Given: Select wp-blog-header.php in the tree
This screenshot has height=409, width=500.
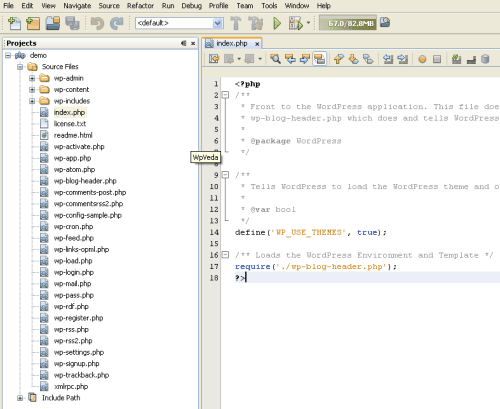Looking at the screenshot, I should pos(85,181).
